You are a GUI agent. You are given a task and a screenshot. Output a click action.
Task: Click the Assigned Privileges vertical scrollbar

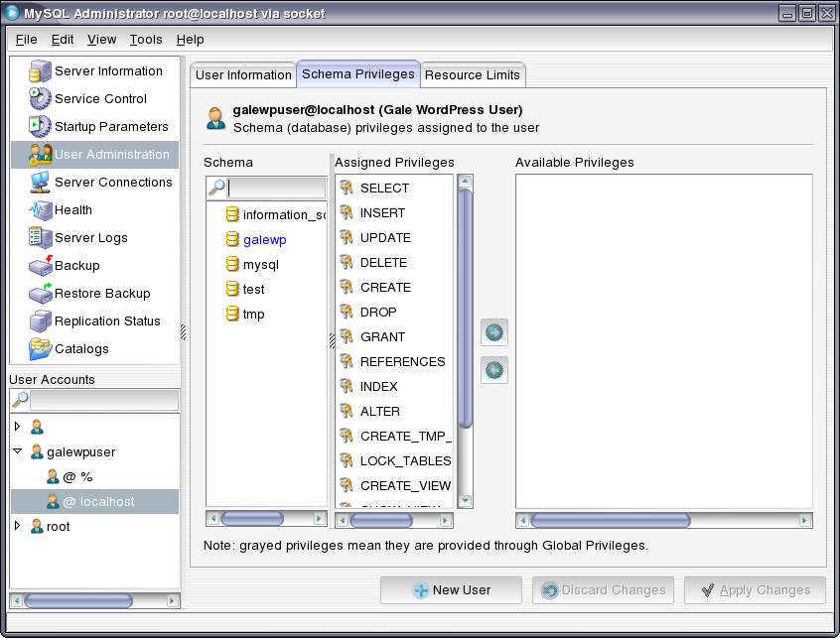466,308
